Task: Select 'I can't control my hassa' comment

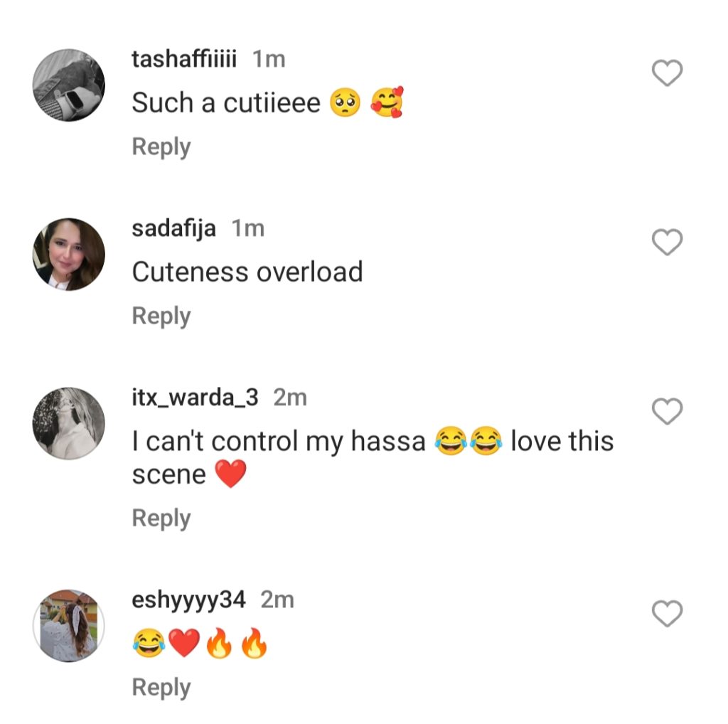Action: click(x=373, y=457)
